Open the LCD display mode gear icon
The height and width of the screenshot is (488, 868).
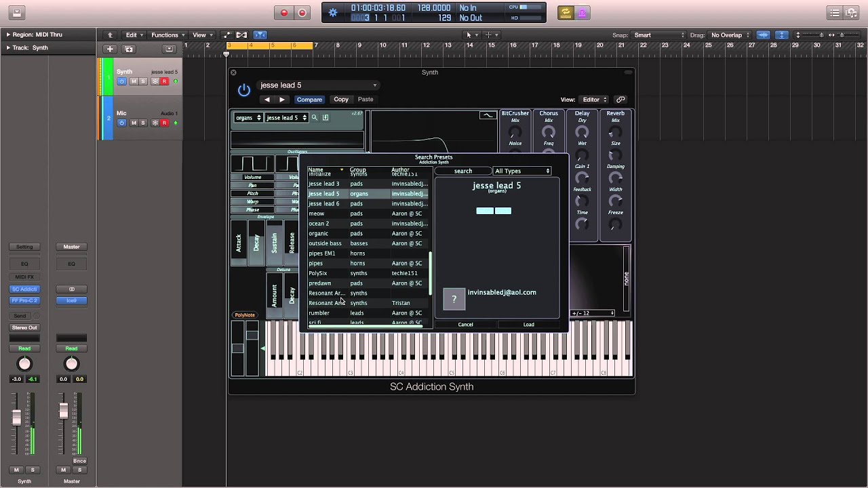pyautogui.click(x=332, y=13)
